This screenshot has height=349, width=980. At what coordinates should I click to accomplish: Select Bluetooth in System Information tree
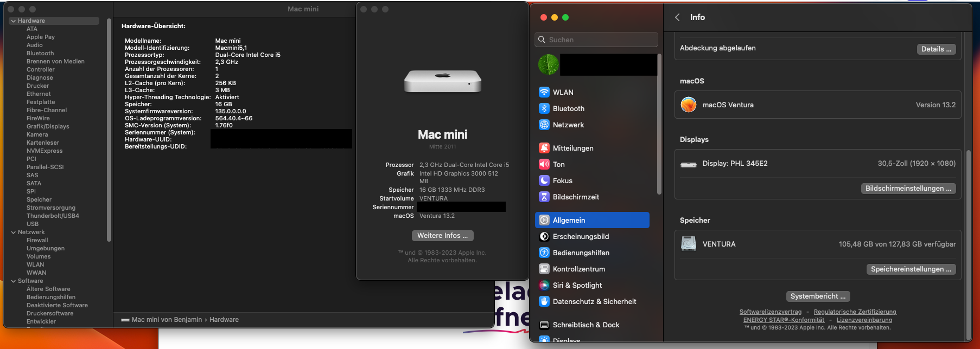click(40, 53)
